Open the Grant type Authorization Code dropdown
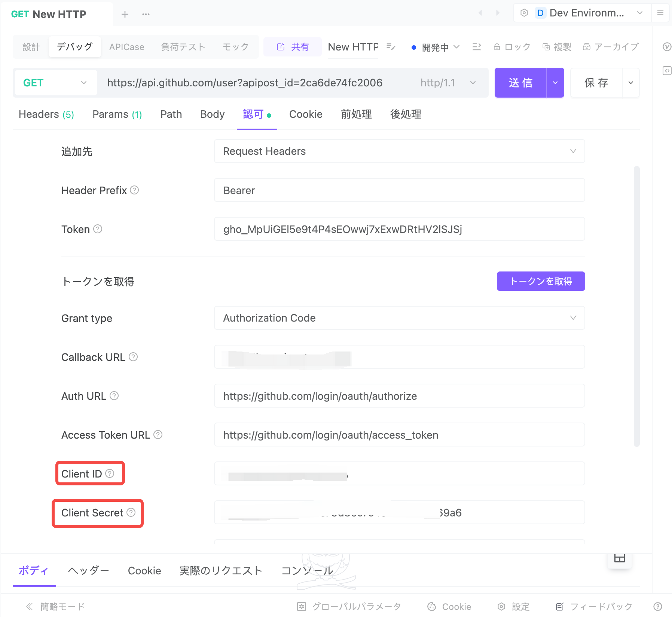The height and width of the screenshot is (617, 672). (x=399, y=318)
